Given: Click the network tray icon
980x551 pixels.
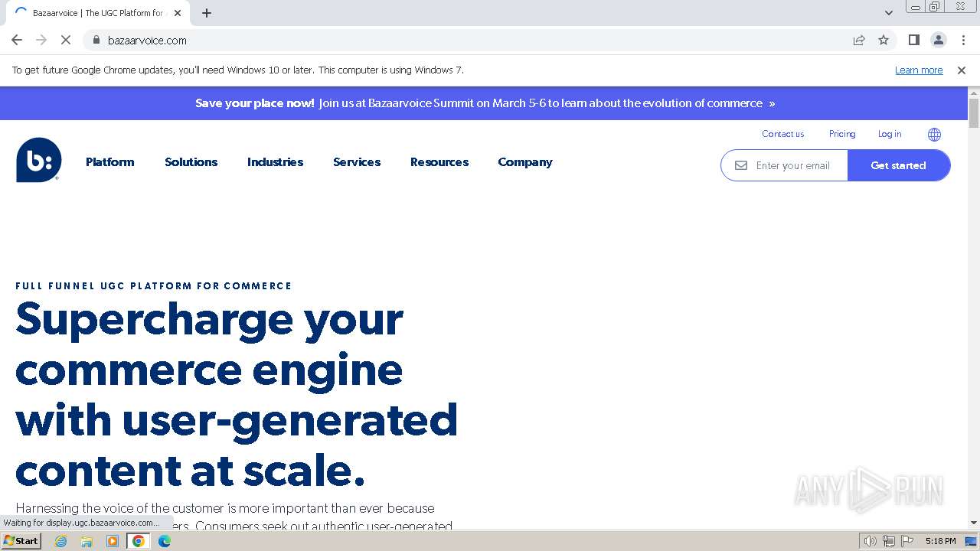Looking at the screenshot, I should [889, 541].
